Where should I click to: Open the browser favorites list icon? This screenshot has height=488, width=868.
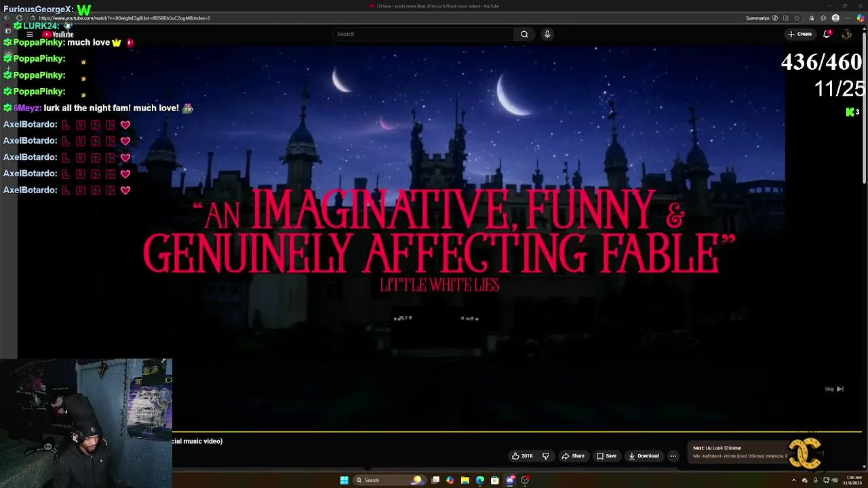click(823, 18)
